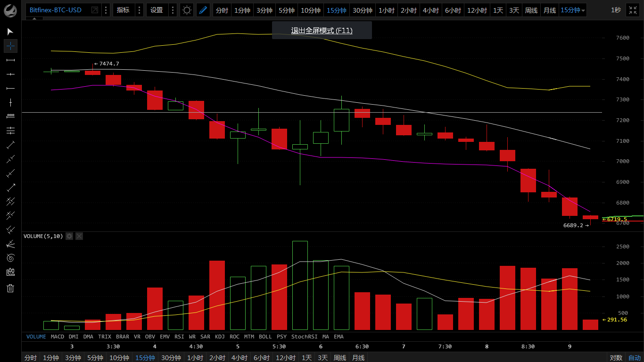Click the 291.56 volume value marker

(615, 320)
